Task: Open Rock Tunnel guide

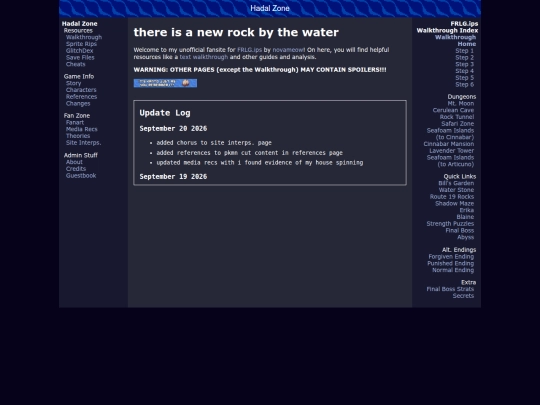Action: point(457,117)
